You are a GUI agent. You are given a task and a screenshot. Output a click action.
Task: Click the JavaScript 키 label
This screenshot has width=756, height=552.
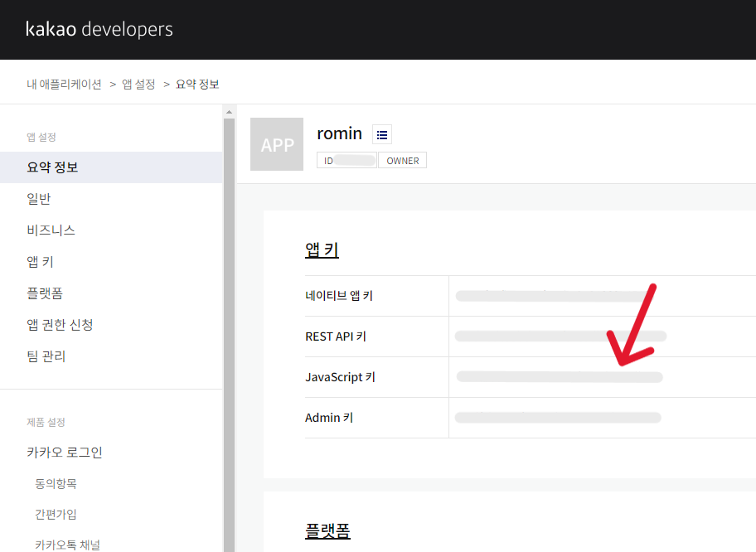tap(340, 377)
